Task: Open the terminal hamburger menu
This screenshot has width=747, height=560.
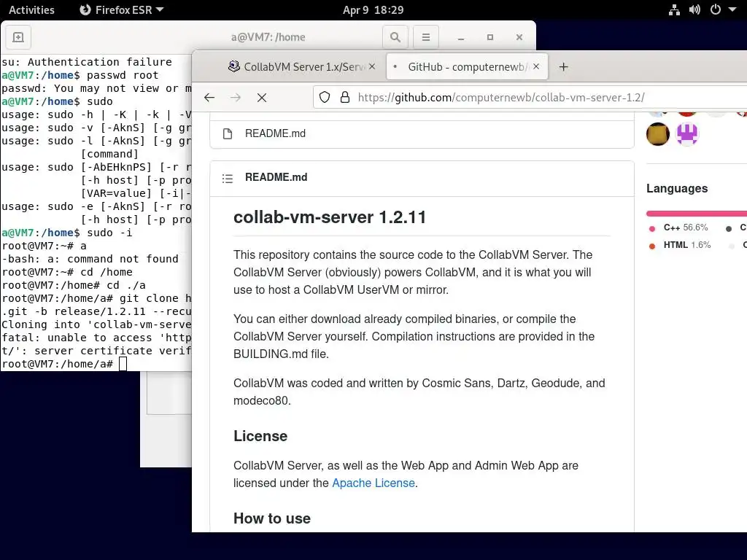Action: coord(426,37)
